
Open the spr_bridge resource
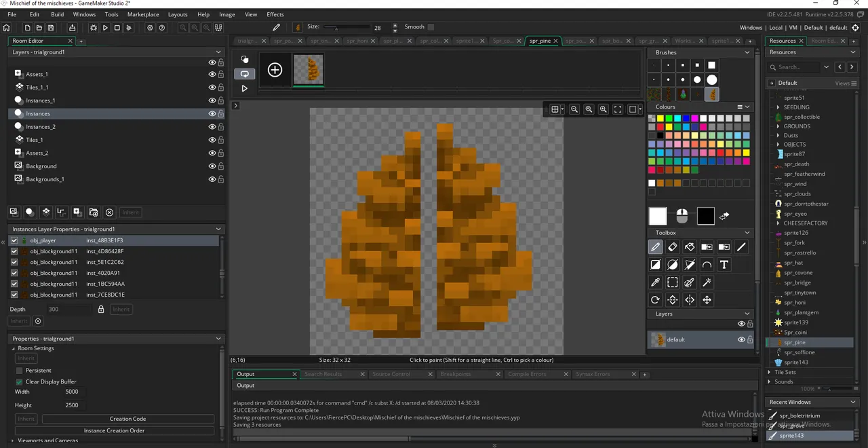[797, 282]
